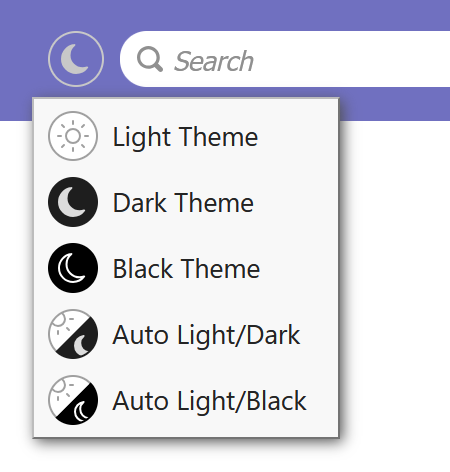Pick the Auto Light/Black option

[186, 400]
